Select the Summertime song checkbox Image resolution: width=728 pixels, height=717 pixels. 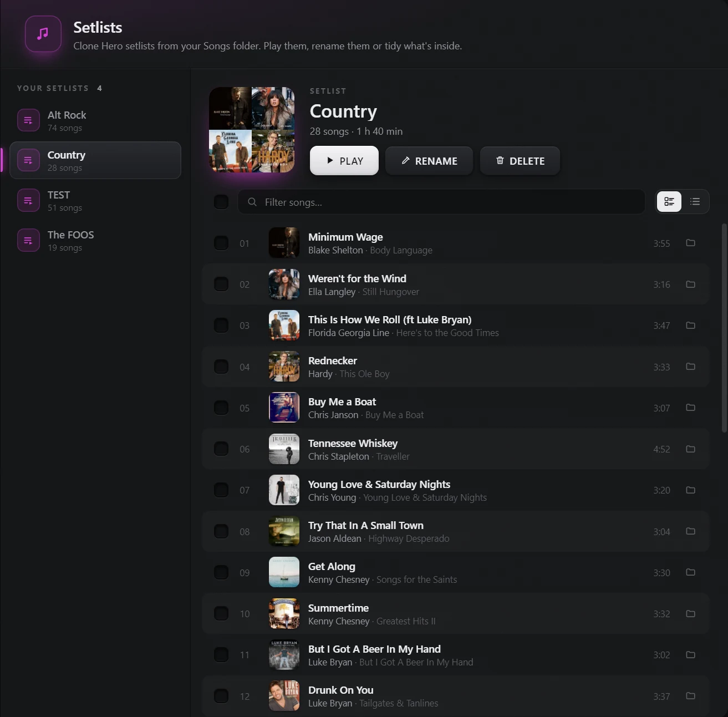[221, 614]
